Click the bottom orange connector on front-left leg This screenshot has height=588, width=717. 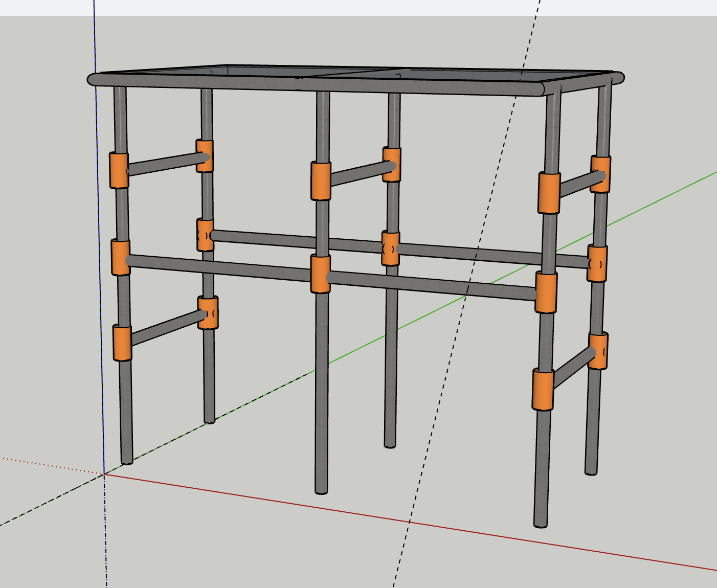click(x=122, y=343)
